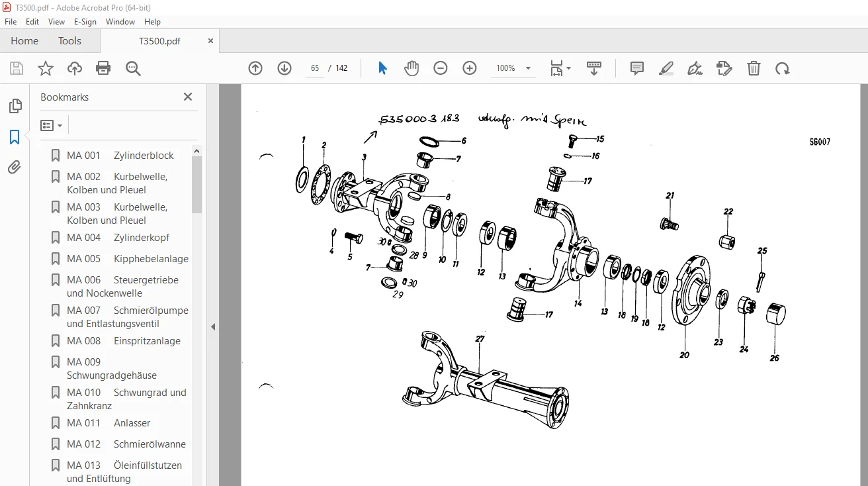Open the View menu
The height and width of the screenshot is (486, 868).
(x=57, y=22)
